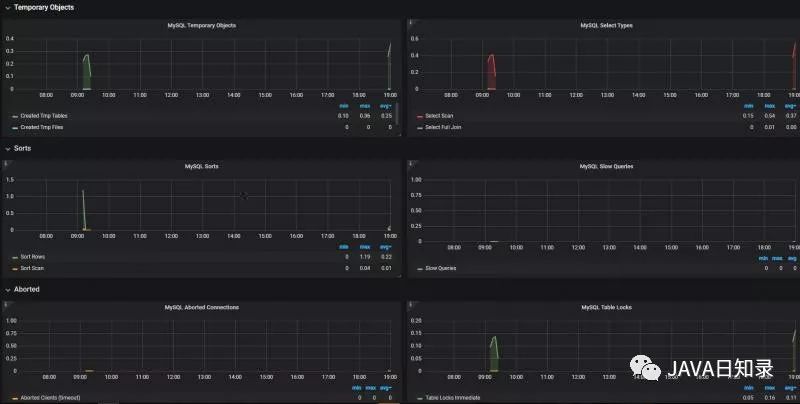Sort MySQL Sorts legend by avg
Screen dimensions: 800x404
coord(386,247)
